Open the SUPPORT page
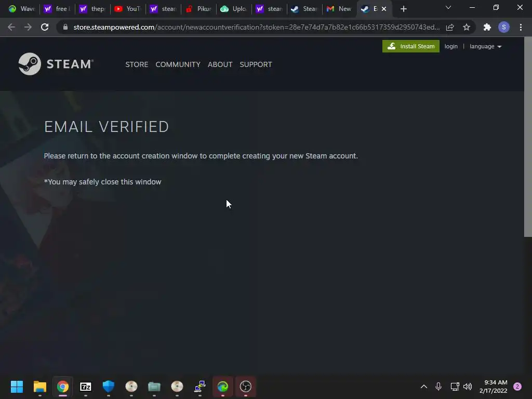 click(256, 64)
